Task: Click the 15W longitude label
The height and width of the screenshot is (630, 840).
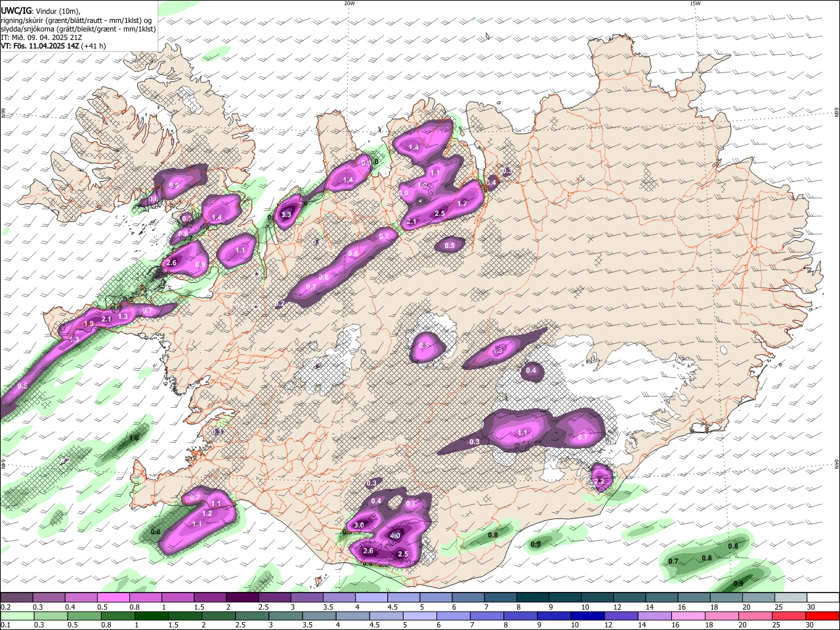Action: click(695, 3)
